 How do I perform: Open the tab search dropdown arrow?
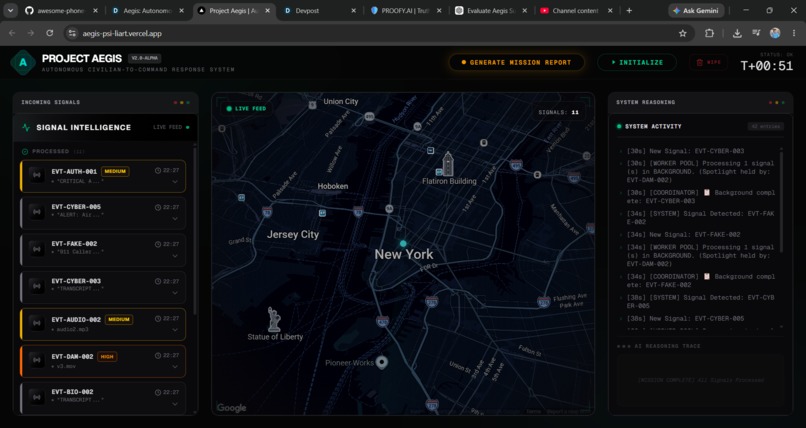pos(10,11)
